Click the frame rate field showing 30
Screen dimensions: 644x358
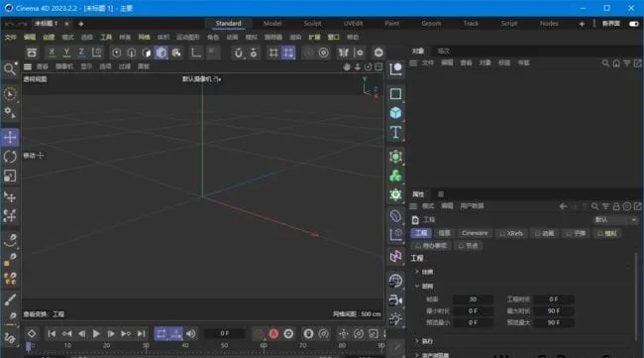click(474, 299)
